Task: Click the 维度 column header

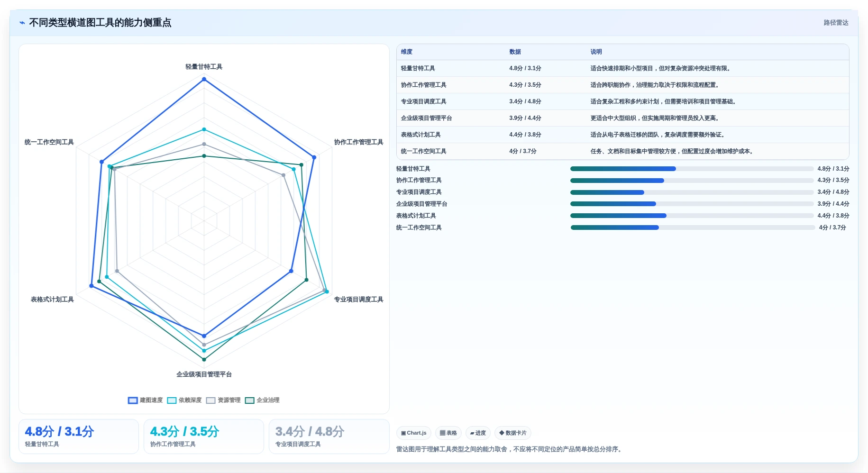Action: pyautogui.click(x=407, y=52)
